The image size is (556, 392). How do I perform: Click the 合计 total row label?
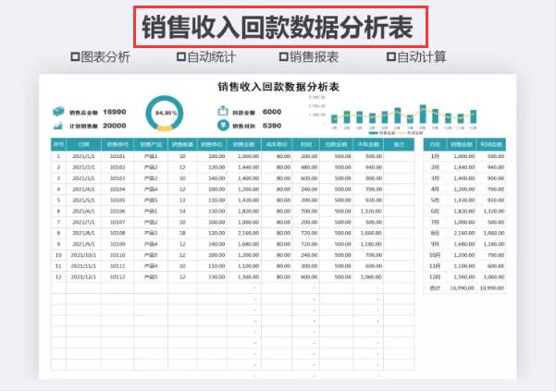point(435,288)
